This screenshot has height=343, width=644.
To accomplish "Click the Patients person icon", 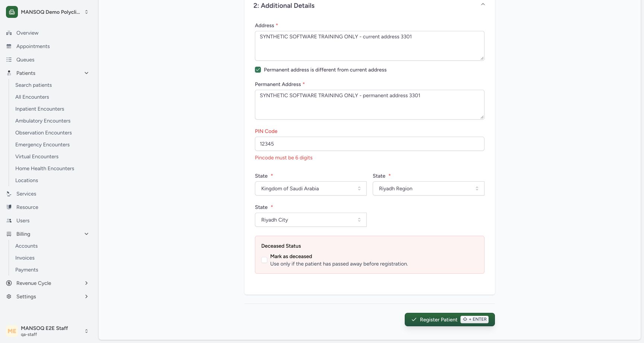I will click(x=9, y=73).
